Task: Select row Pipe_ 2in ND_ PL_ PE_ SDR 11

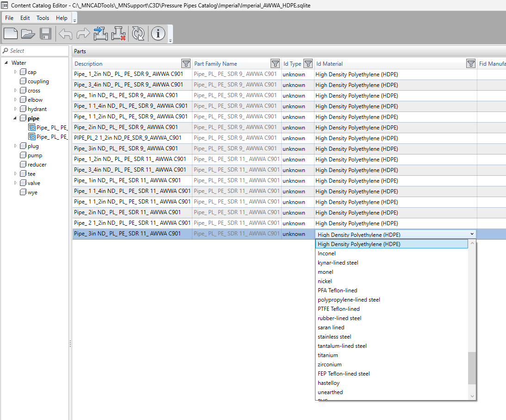Action: point(289,213)
